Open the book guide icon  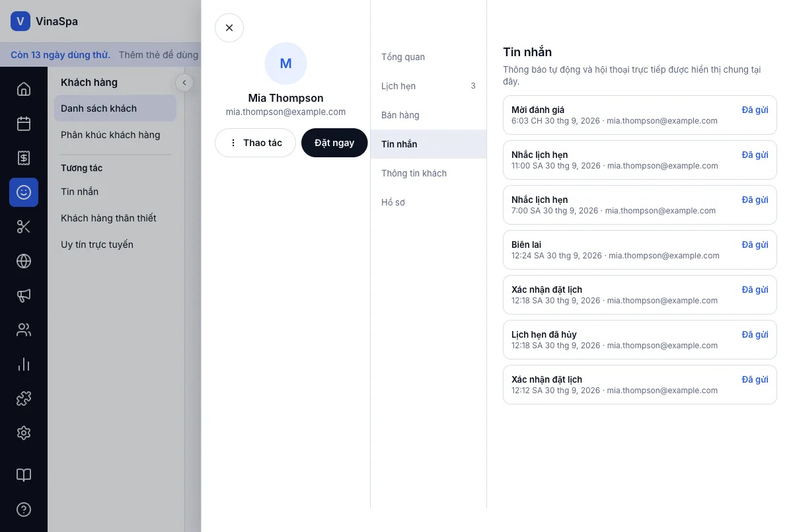click(24, 475)
